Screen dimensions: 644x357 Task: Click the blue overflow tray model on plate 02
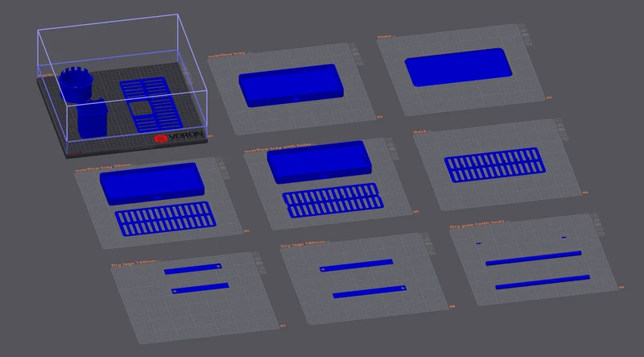tap(291, 85)
